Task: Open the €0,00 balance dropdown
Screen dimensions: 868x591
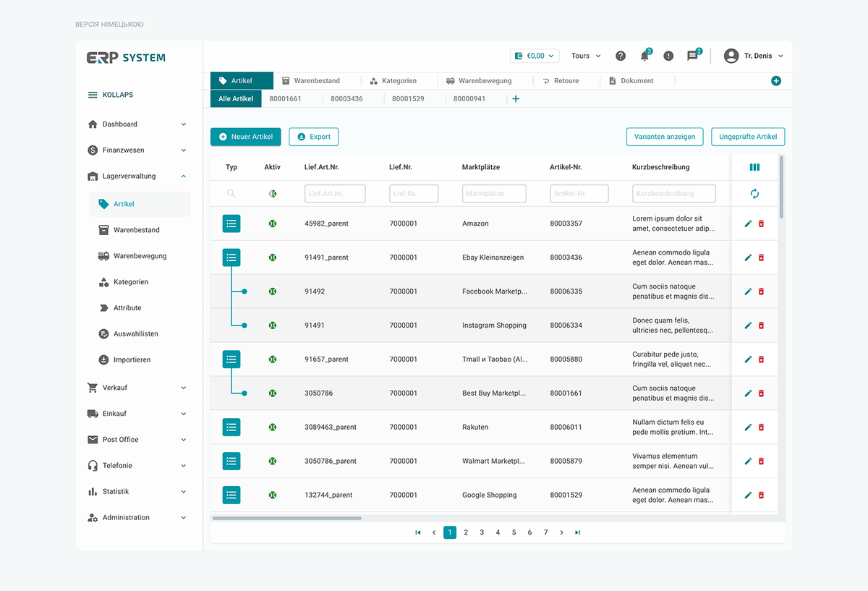Action: point(535,56)
